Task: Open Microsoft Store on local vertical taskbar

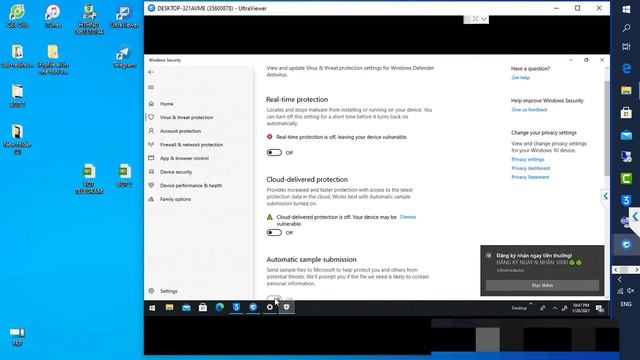Action: coord(626,112)
